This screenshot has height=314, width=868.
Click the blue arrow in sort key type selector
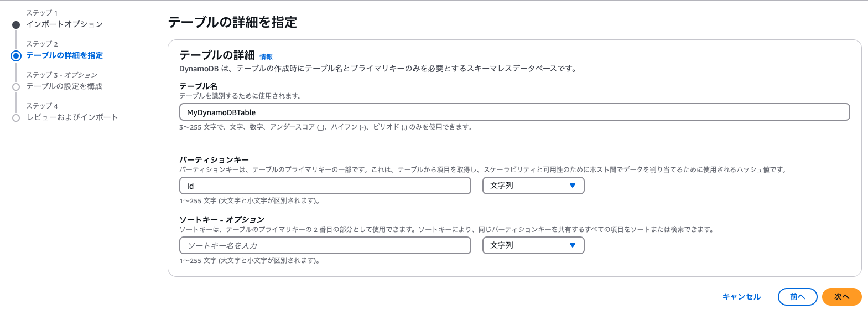coord(573,245)
